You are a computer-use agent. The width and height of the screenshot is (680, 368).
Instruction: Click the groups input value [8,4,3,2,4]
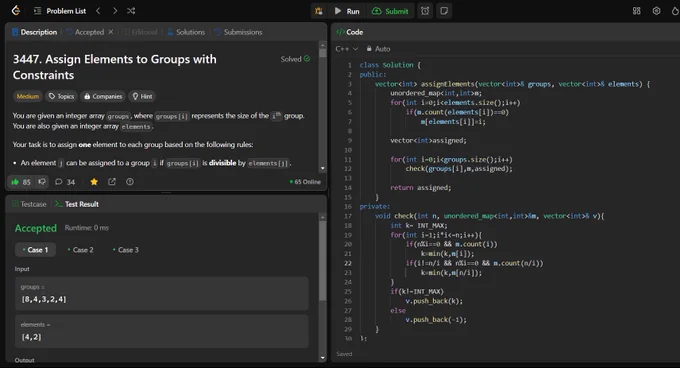click(x=44, y=299)
